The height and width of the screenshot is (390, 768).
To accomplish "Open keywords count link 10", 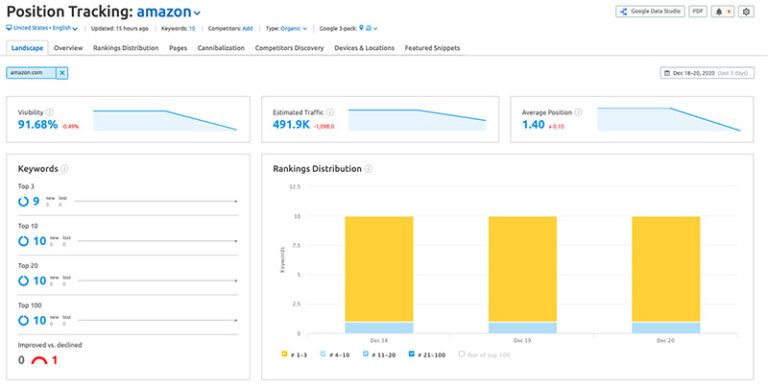I will point(192,29).
